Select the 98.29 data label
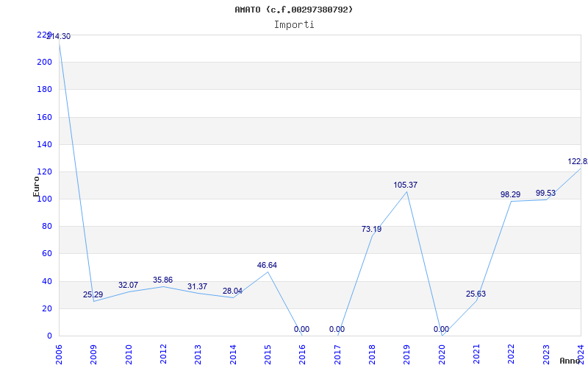This screenshot has height=368, width=588. point(510,195)
